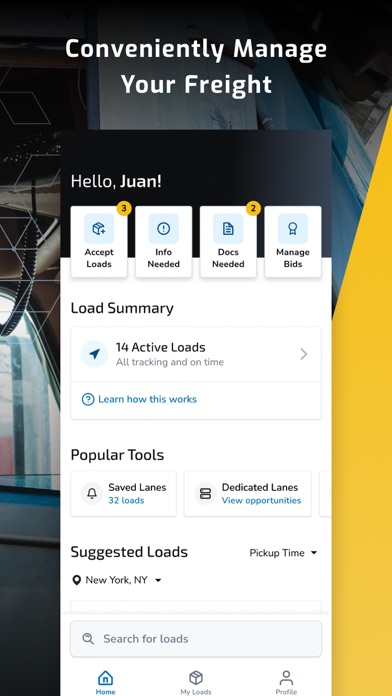Open the View opportunities link

tap(261, 500)
